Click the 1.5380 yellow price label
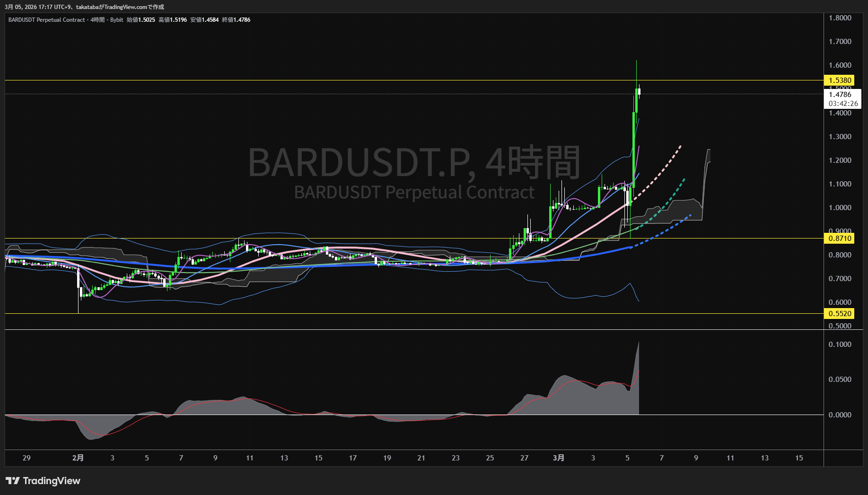The height and width of the screenshot is (495, 868). [840, 80]
